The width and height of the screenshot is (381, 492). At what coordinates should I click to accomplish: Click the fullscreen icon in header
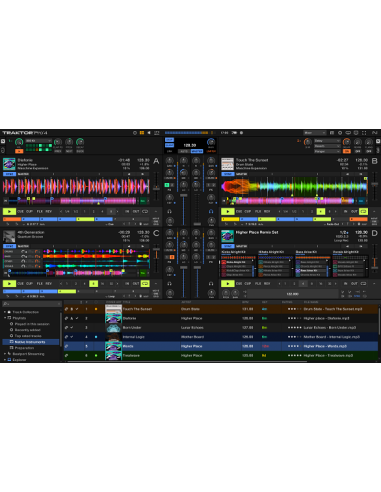coord(364,133)
